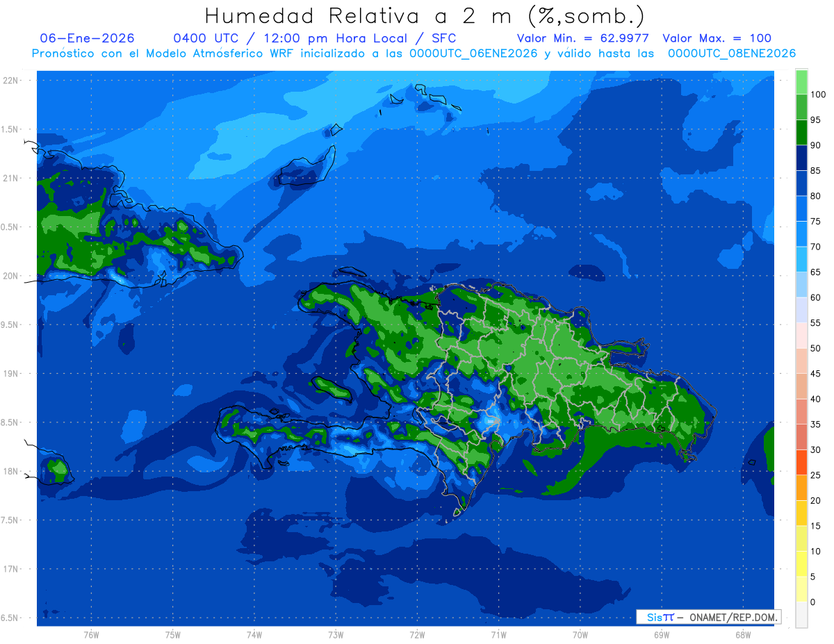
Task: Pick the light green swatch above legend 100
Action: [801, 82]
